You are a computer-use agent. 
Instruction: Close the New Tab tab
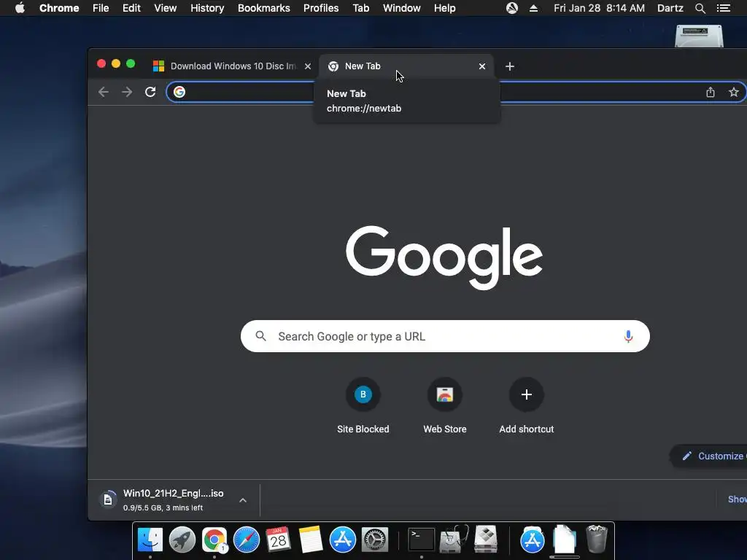click(482, 66)
